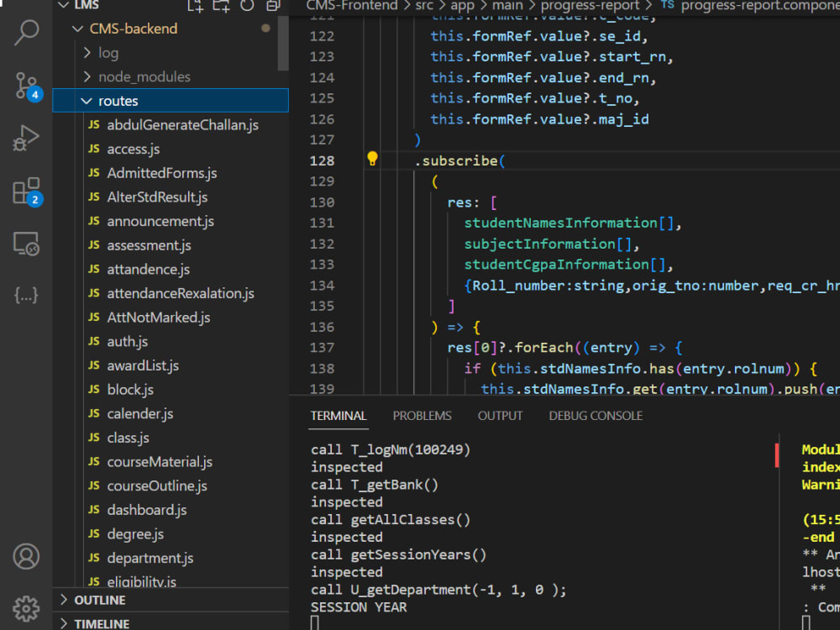Open the DEBUG CONSOLE tab

(595, 415)
